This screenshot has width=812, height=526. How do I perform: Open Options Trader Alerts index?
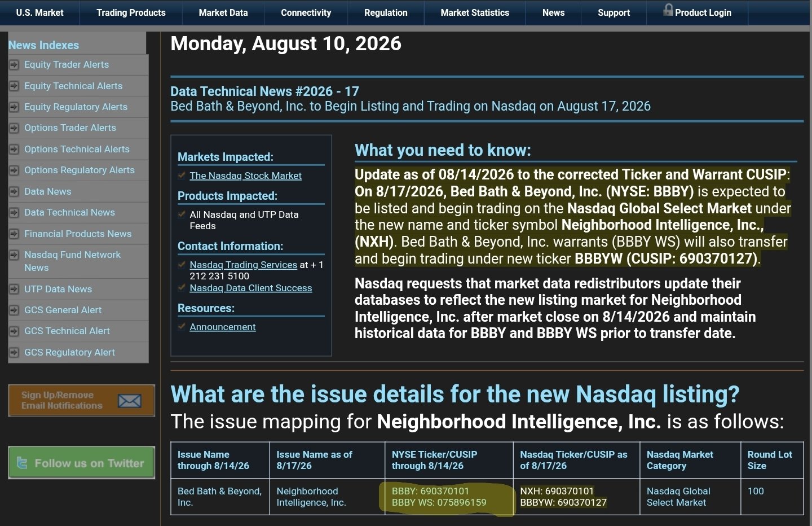70,128
